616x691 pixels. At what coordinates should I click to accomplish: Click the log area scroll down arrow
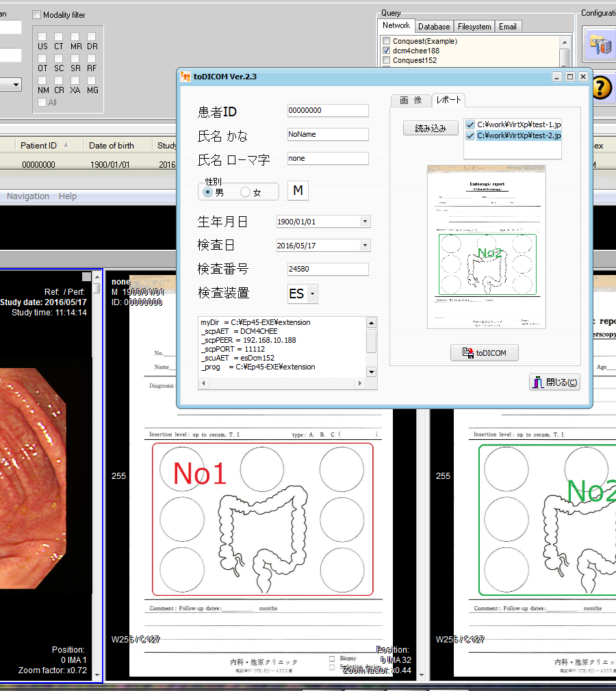pos(371,372)
